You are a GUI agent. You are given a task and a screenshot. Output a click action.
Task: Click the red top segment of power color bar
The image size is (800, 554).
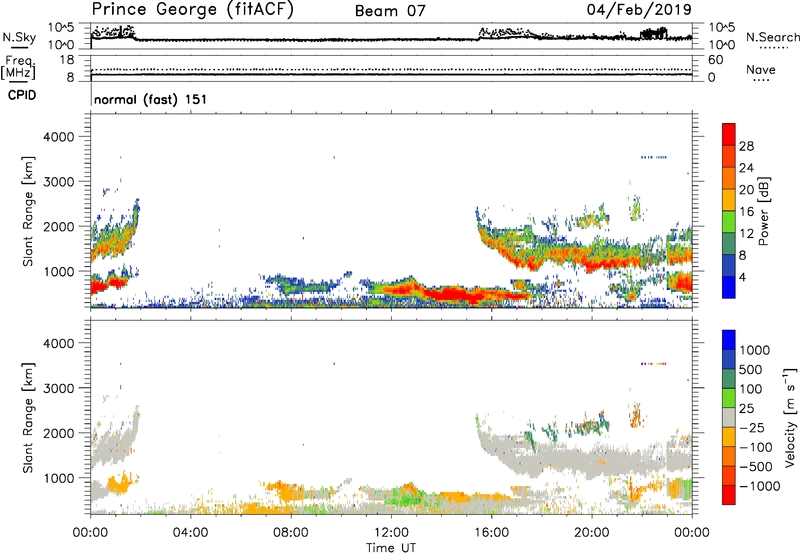(729, 135)
